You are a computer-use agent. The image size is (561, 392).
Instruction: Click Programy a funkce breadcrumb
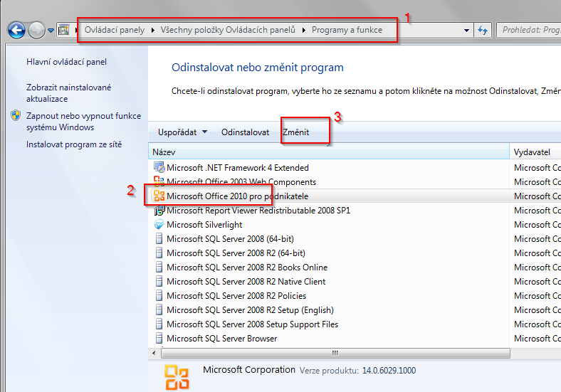pyautogui.click(x=347, y=30)
